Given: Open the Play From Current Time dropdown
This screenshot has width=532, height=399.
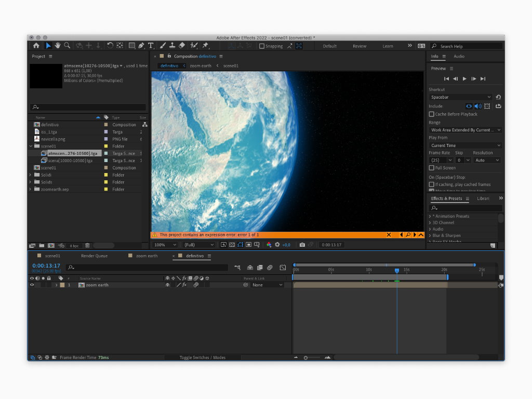Looking at the screenshot, I should click(465, 145).
